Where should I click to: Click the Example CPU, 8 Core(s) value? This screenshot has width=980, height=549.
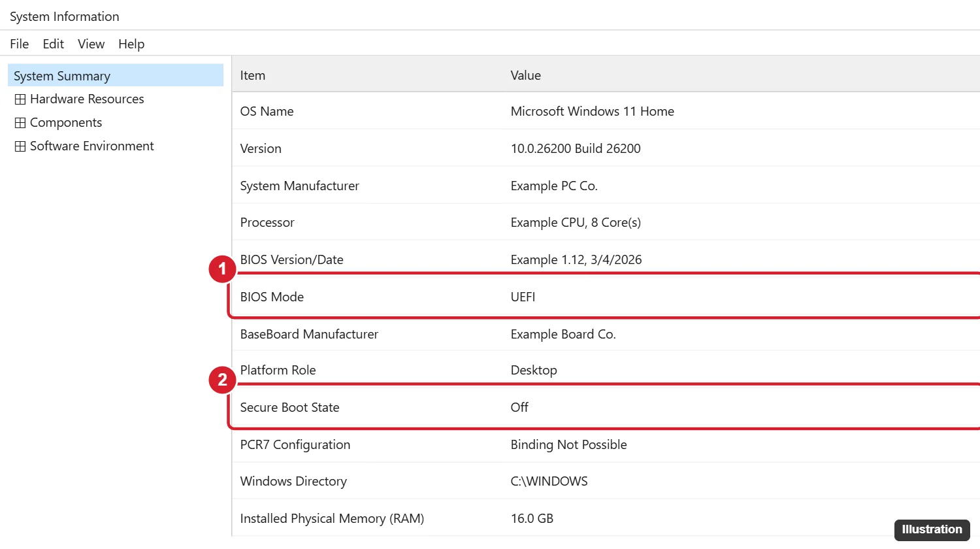(x=576, y=222)
